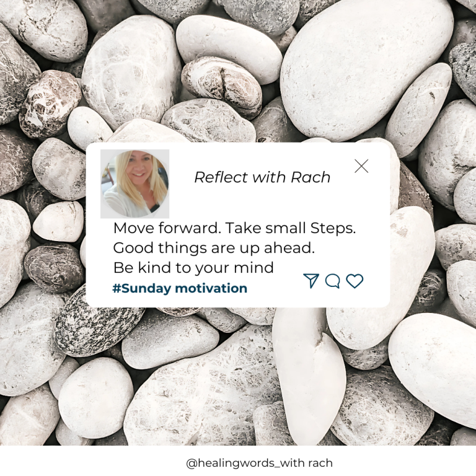Click the 'Good things are up ahead.' line
The width and height of the screenshot is (476, 476).
coord(214,248)
